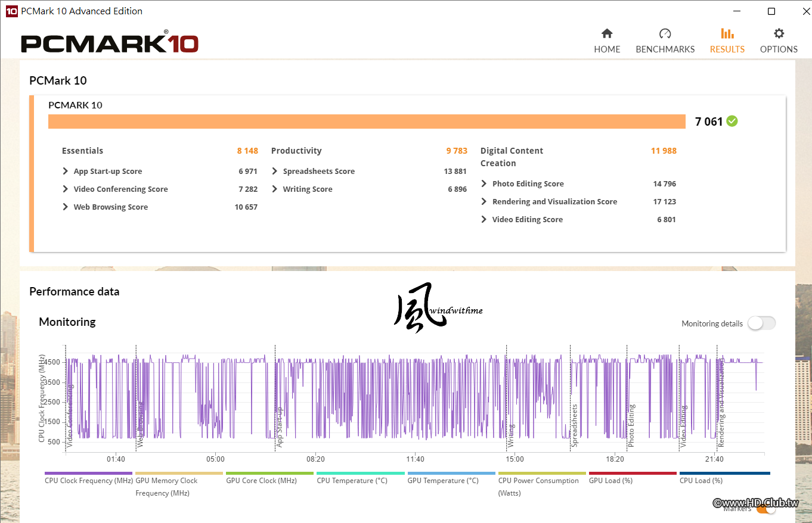Expand Web Browsing Score details
Screen dimensions: 812x523
click(x=65, y=207)
